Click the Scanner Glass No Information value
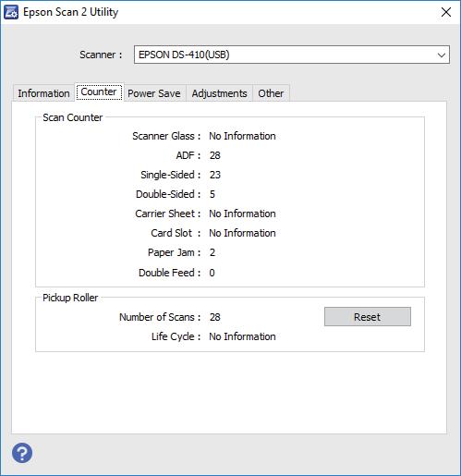The width and height of the screenshot is (461, 476). coord(242,136)
